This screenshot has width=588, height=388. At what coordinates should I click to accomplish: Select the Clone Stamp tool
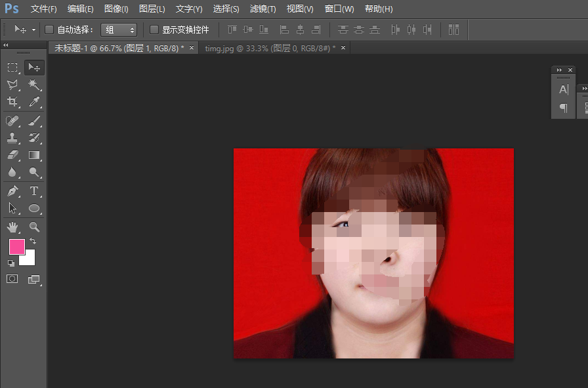pos(12,138)
